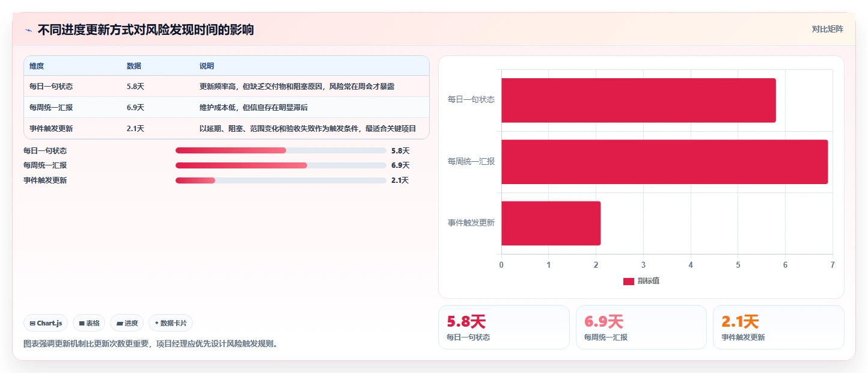Image resolution: width=868 pixels, height=373 pixels.
Task: Click the chart y-axis label 每日一句状态
Action: pos(471,99)
